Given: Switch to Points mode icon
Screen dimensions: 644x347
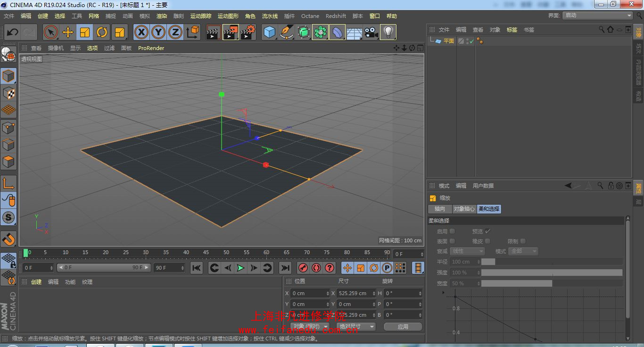Looking at the screenshot, I should click(8, 127).
